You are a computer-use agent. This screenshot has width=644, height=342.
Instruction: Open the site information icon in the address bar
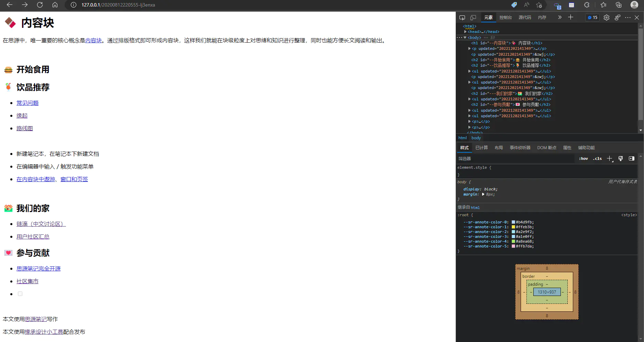coord(73,5)
